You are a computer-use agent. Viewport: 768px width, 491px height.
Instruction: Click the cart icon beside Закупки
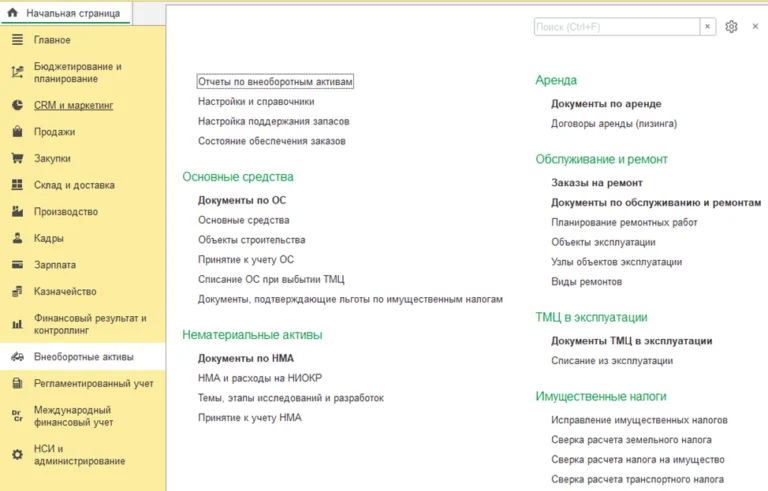17,158
